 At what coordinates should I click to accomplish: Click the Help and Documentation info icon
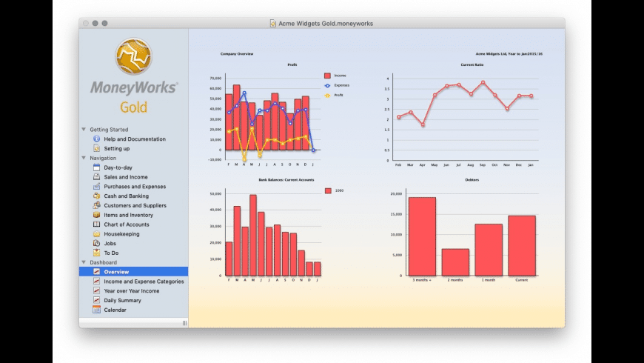point(96,139)
